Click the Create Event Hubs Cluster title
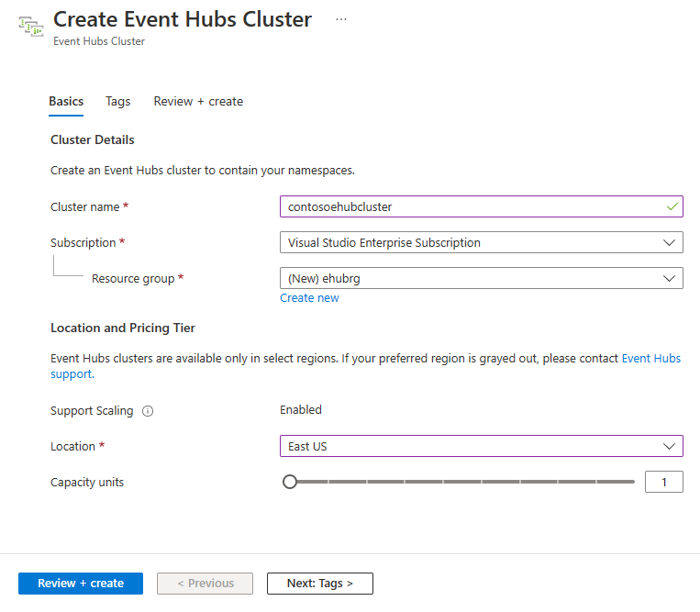 point(183,19)
